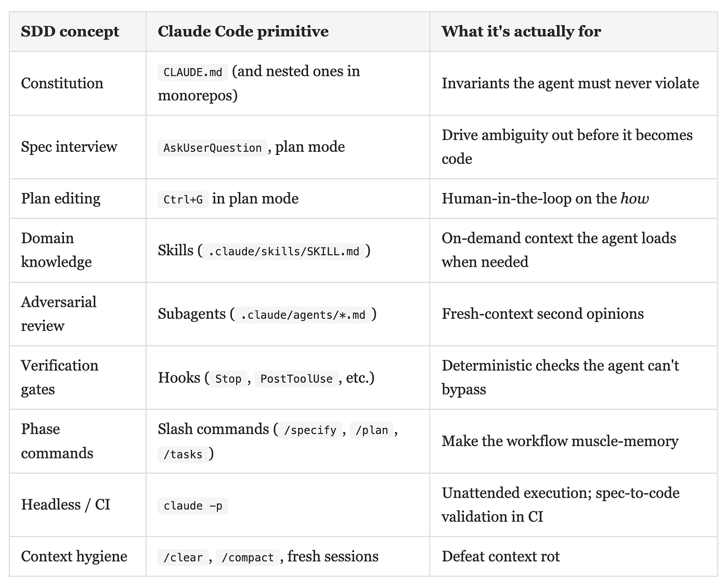This screenshot has height=588, width=728.
Task: Click the /clear command label
Action: pyautogui.click(x=183, y=557)
